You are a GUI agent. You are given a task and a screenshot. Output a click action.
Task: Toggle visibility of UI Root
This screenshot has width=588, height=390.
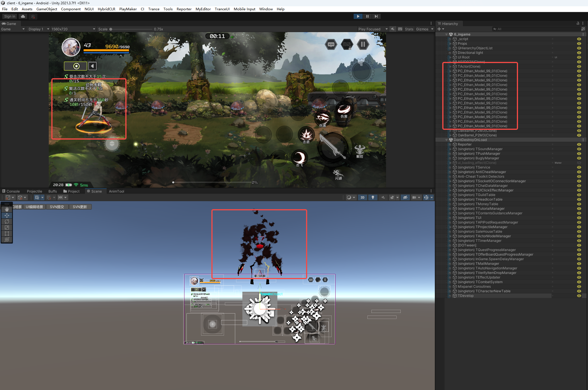click(x=579, y=57)
